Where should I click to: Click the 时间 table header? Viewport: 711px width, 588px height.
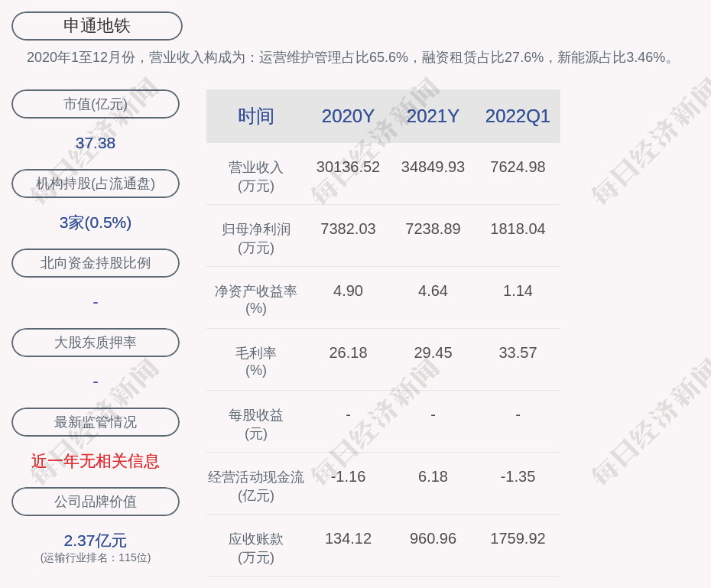pos(256,116)
